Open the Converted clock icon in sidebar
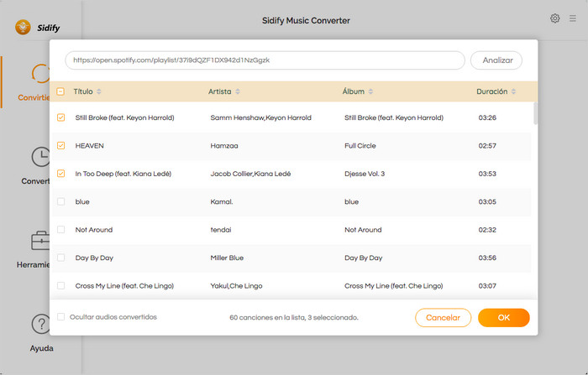The width and height of the screenshot is (588, 375). 40,157
